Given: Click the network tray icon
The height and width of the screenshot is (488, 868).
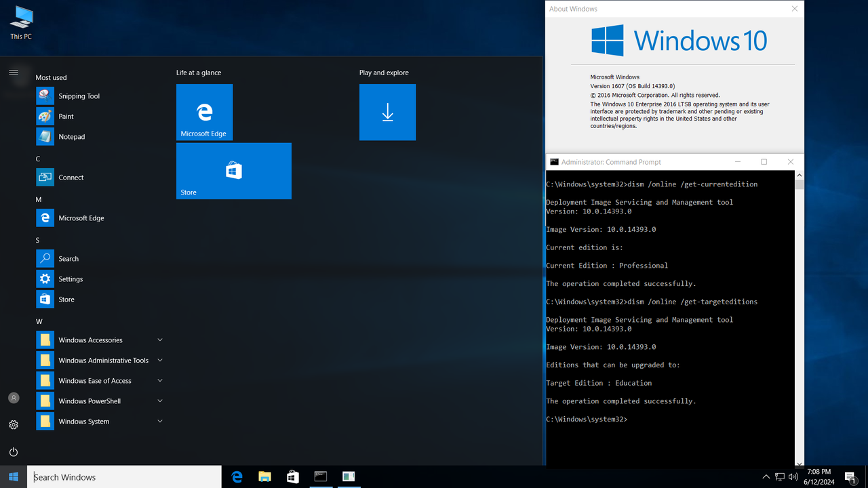Looking at the screenshot, I should click(x=780, y=477).
